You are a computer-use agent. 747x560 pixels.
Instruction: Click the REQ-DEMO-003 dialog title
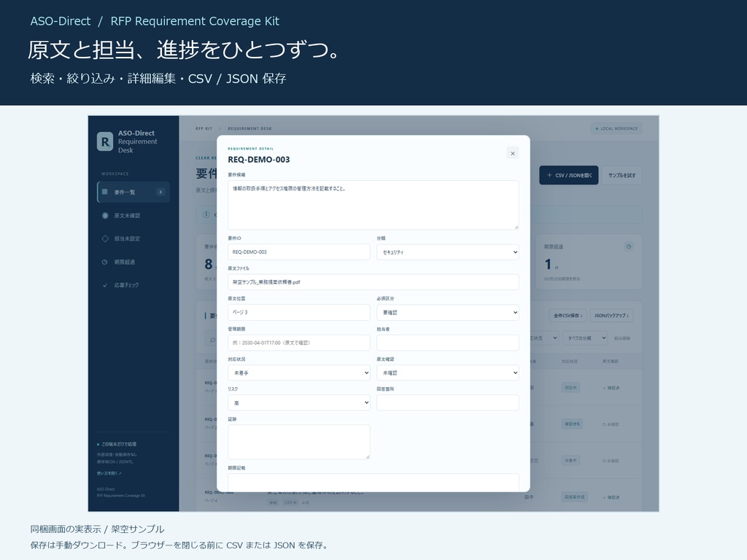[259, 160]
